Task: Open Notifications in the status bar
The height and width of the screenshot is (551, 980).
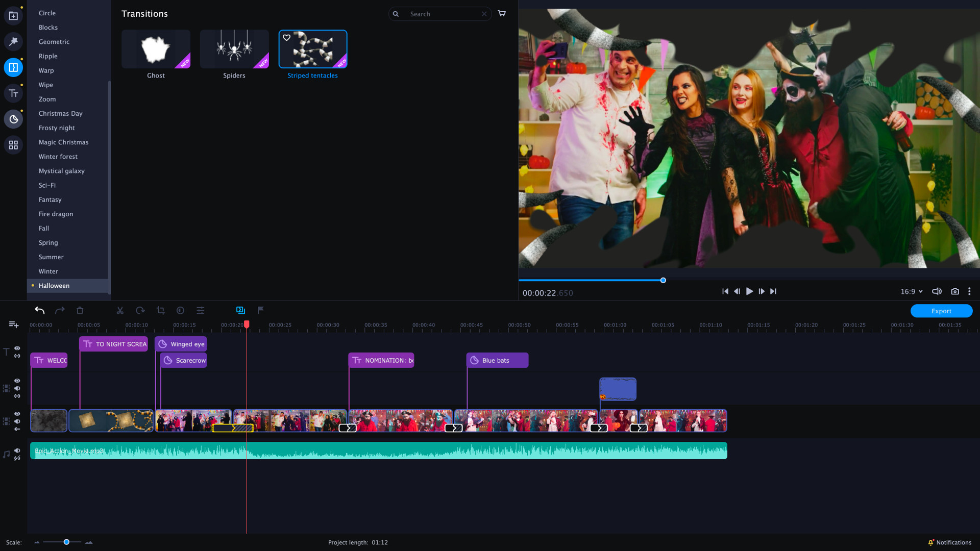Action: click(x=950, y=542)
